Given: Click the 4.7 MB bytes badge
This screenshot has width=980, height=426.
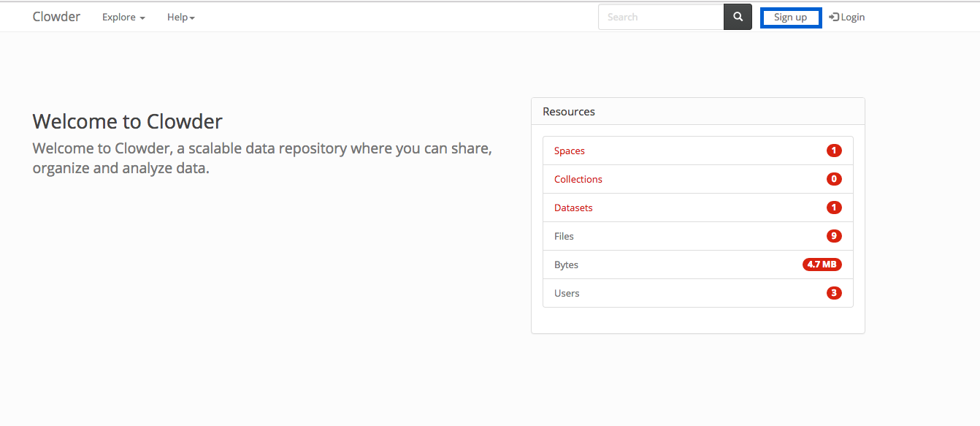Looking at the screenshot, I should click(x=822, y=265).
